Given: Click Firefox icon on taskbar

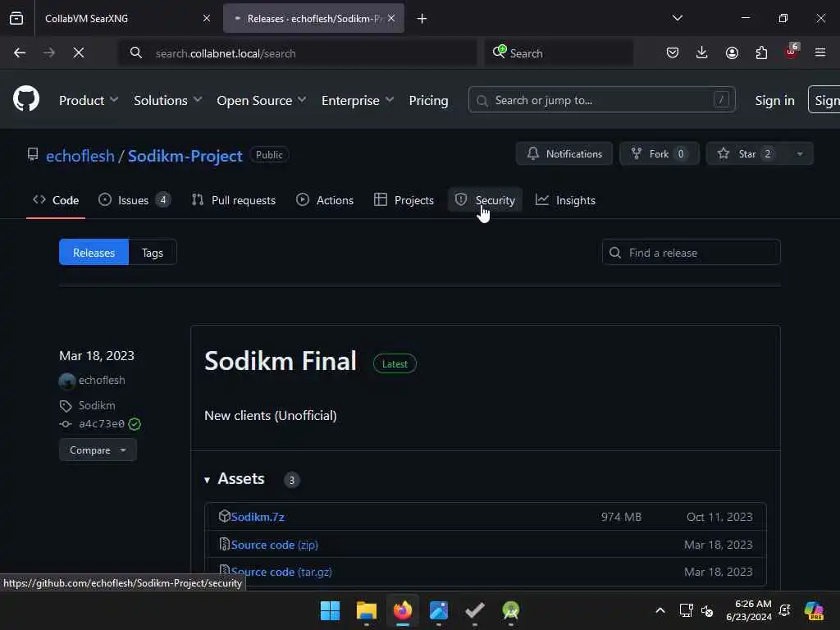Looking at the screenshot, I should point(403,610).
